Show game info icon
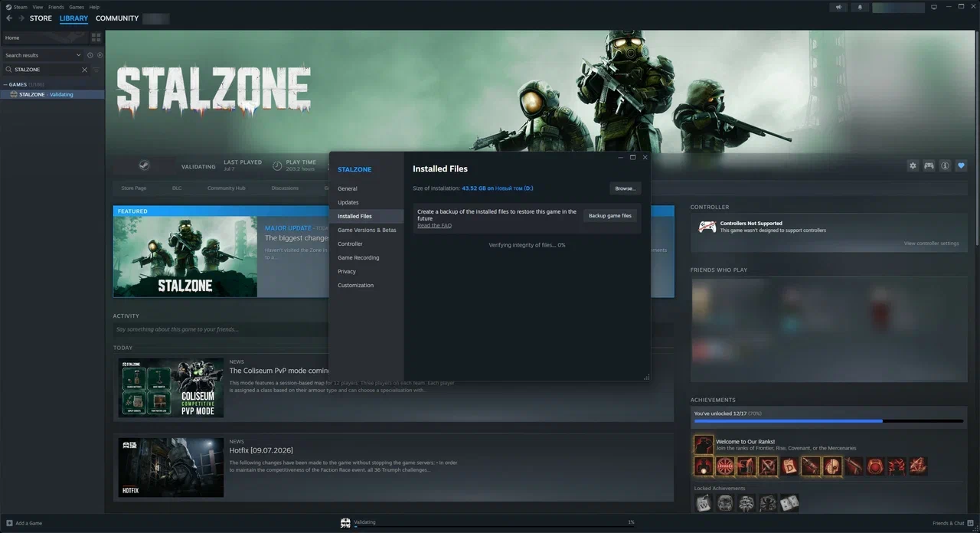Image resolution: width=980 pixels, height=533 pixels. [945, 165]
